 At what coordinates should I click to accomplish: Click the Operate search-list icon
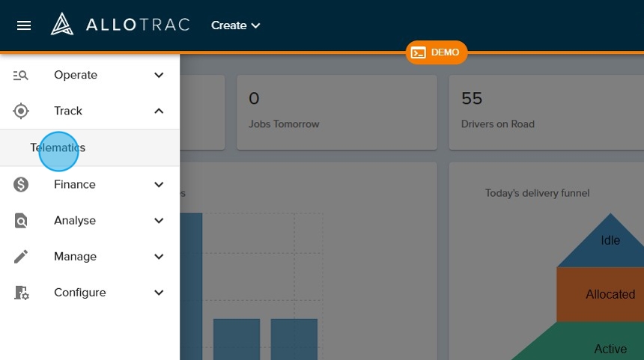pos(21,75)
